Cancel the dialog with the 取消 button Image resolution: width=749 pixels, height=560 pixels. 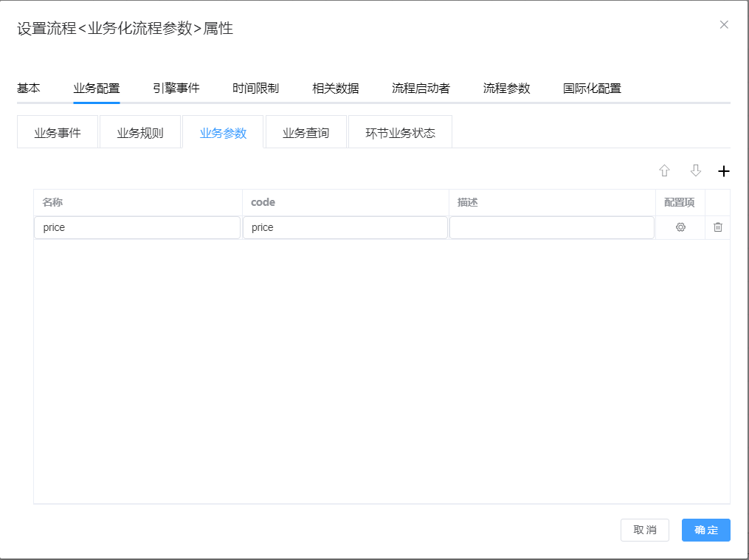click(644, 530)
